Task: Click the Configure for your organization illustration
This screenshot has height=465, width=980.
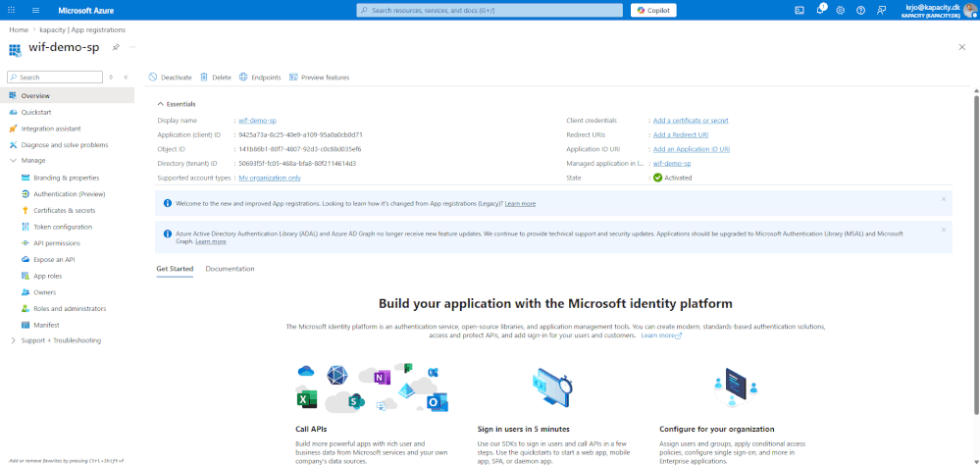Action: [x=736, y=387]
